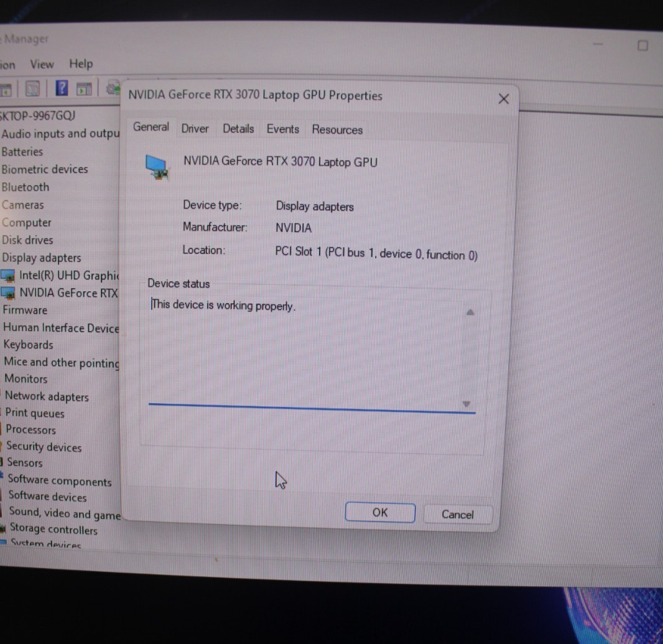Click the 'Display adapters' device type value
Image resolution: width=663 pixels, height=644 pixels.
[315, 207]
